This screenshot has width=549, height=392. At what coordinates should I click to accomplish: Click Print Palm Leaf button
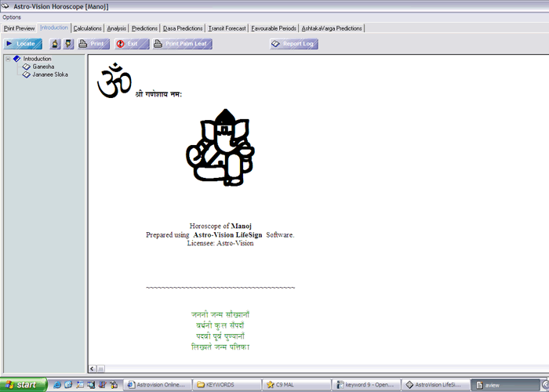tap(183, 44)
